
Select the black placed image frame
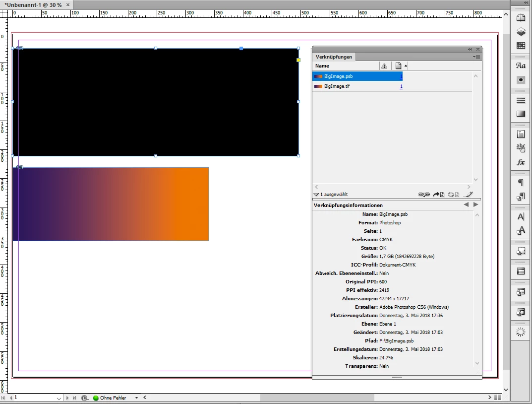point(156,102)
